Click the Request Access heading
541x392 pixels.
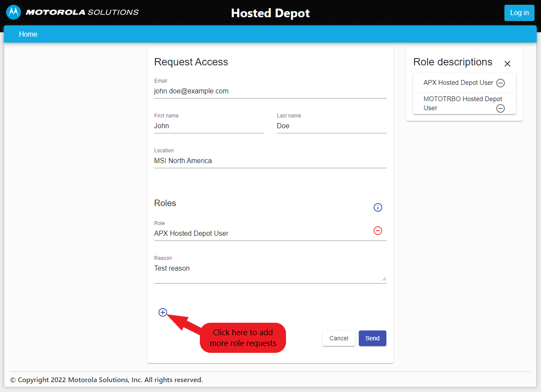[191, 62]
